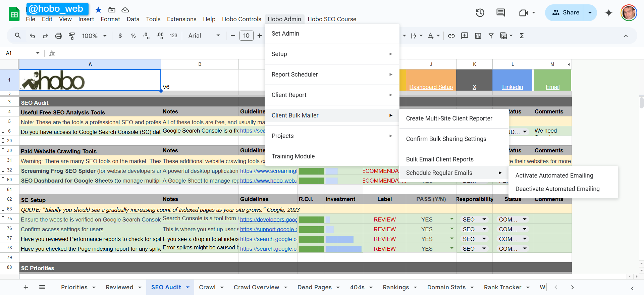Open the Extensions menu
The width and height of the screenshot is (644, 295).
182,19
